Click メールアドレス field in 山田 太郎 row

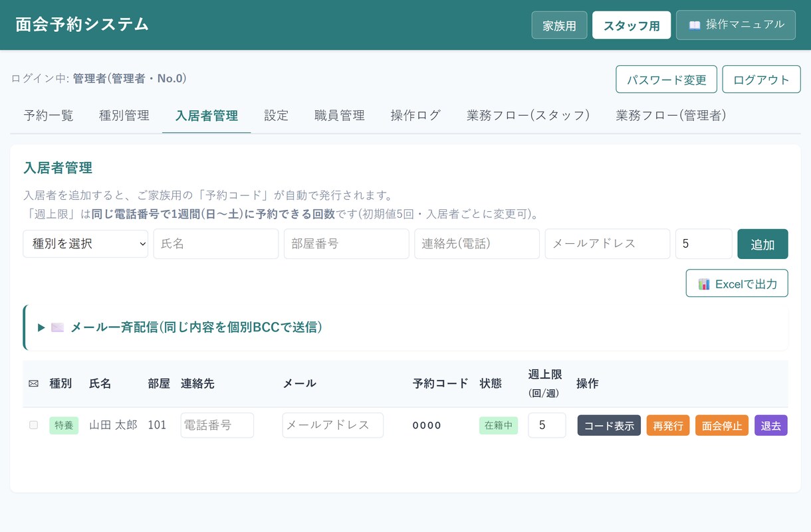click(333, 425)
